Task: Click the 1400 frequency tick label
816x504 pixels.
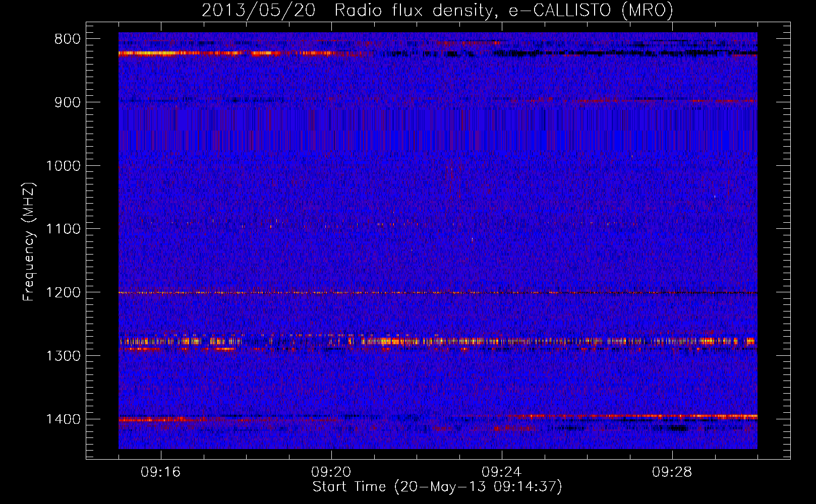Action: coord(63,419)
